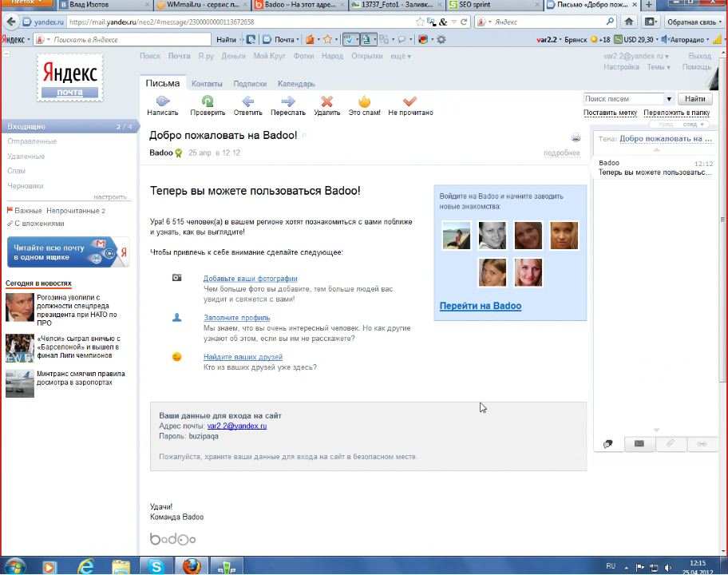The height and width of the screenshot is (575, 728).
Task: Open the Темы themes dropdown
Action: coord(659,67)
